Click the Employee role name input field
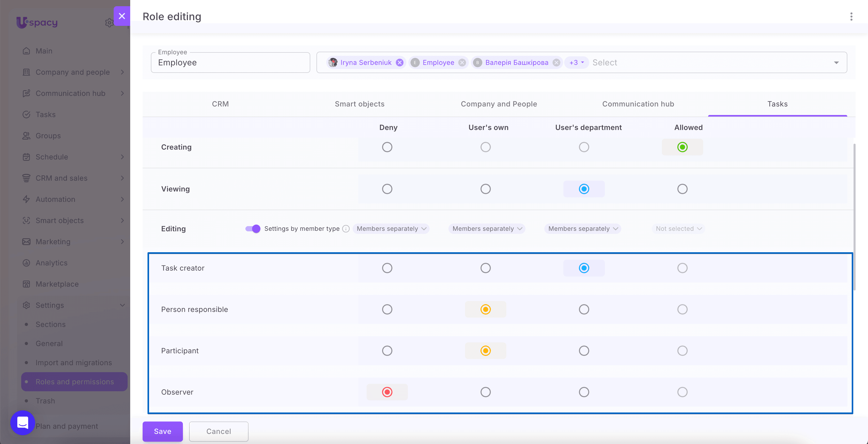This screenshot has height=444, width=868. 230,62
